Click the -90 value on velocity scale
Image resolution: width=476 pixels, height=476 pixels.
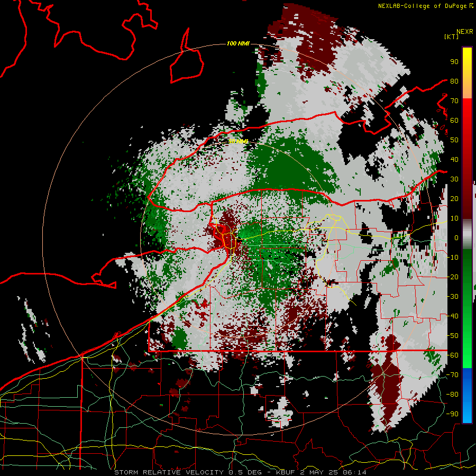click(x=452, y=414)
